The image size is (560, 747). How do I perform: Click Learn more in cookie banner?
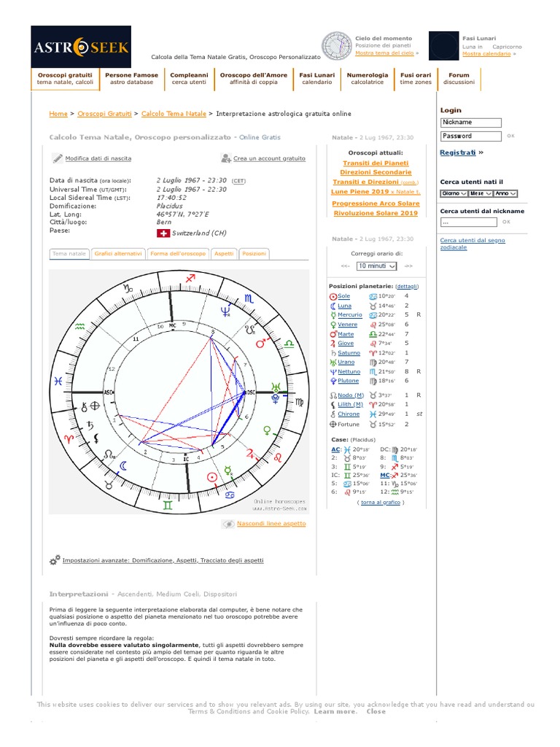click(335, 712)
